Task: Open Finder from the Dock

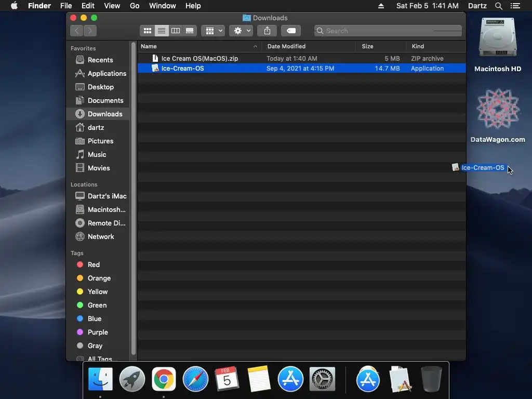Action: pos(100,379)
